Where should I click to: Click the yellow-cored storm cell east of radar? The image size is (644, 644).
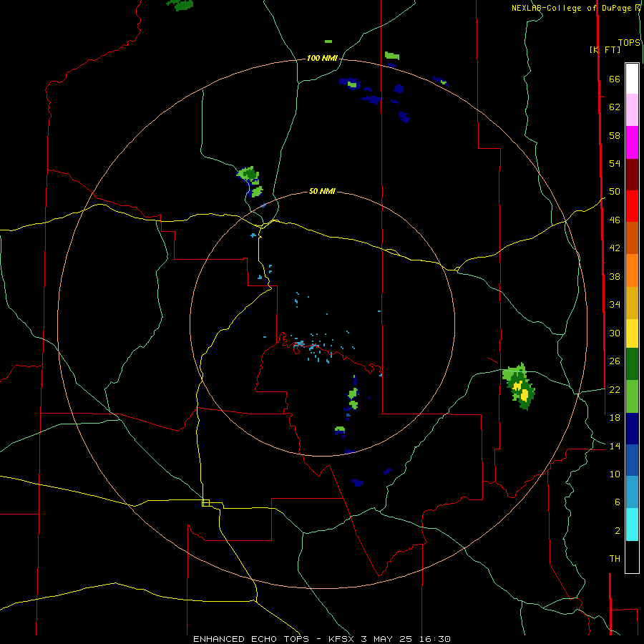pos(519,387)
